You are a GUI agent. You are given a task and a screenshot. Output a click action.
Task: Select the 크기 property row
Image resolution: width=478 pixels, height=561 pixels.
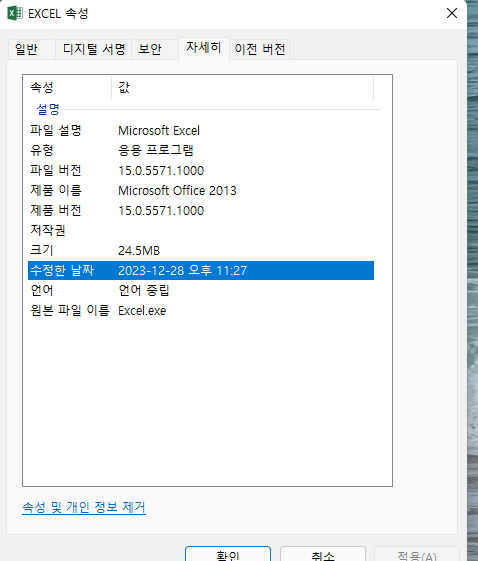(x=201, y=250)
